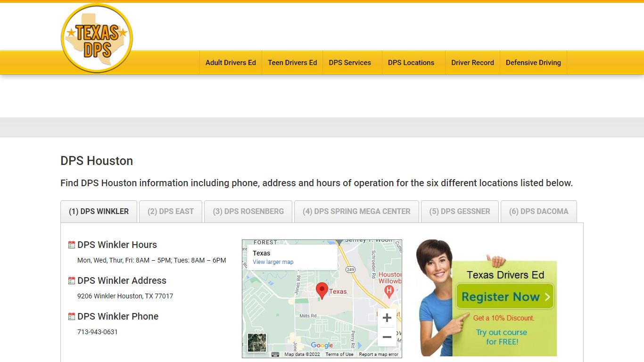Image resolution: width=644 pixels, height=362 pixels.
Task: Open map keyboard shortcuts icon
Action: tap(275, 354)
